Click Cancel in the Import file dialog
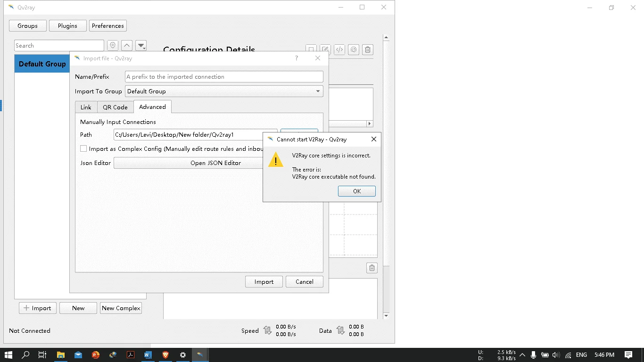The height and width of the screenshot is (362, 644). coord(305,281)
